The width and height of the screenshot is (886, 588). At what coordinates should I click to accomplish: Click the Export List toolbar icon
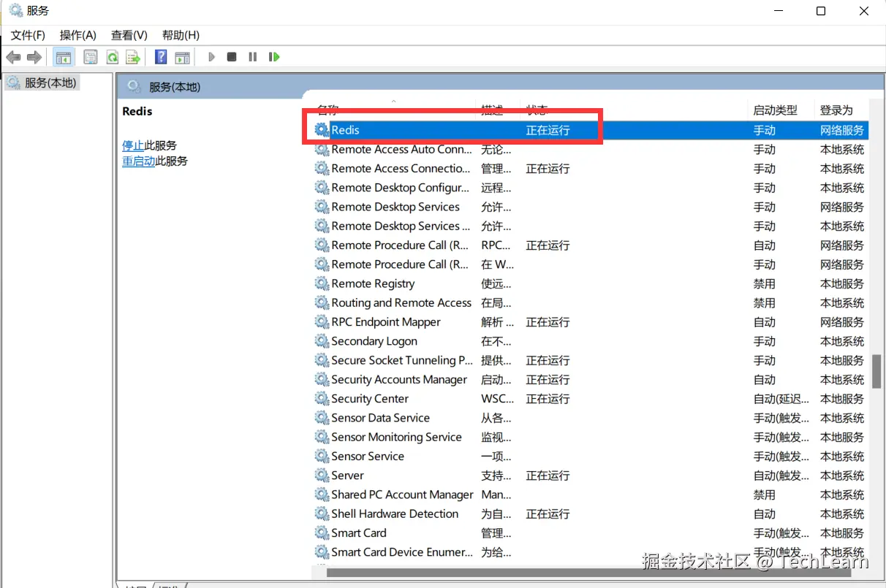pos(132,57)
